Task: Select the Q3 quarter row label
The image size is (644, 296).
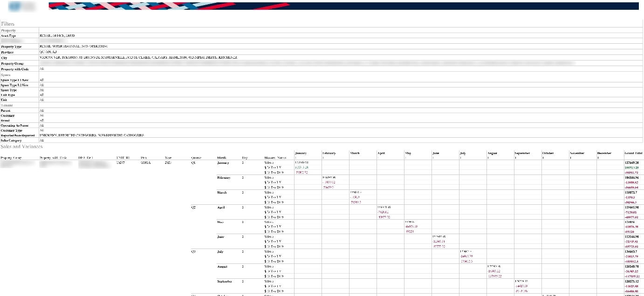Action: click(x=193, y=252)
